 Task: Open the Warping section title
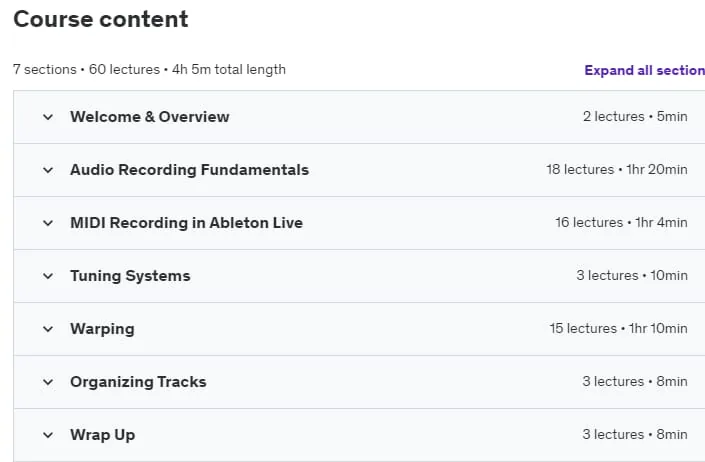pos(102,329)
